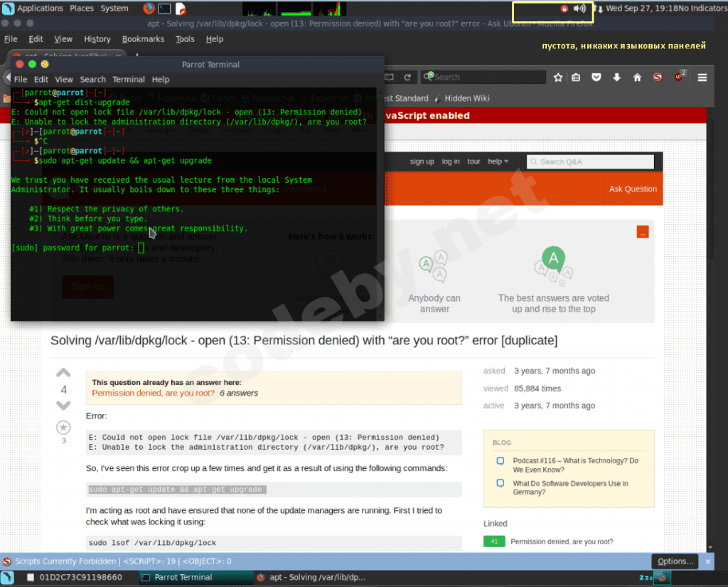Open the Applications menu

click(40, 9)
